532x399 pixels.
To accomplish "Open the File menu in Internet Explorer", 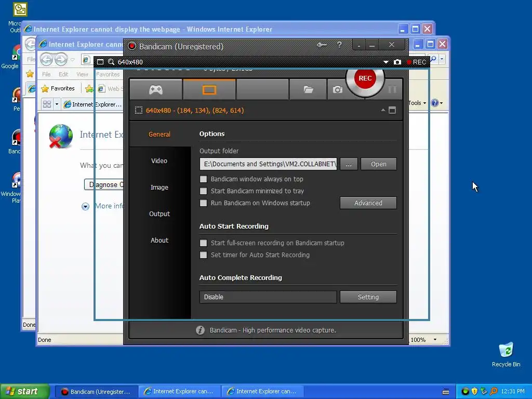I will click(46, 74).
